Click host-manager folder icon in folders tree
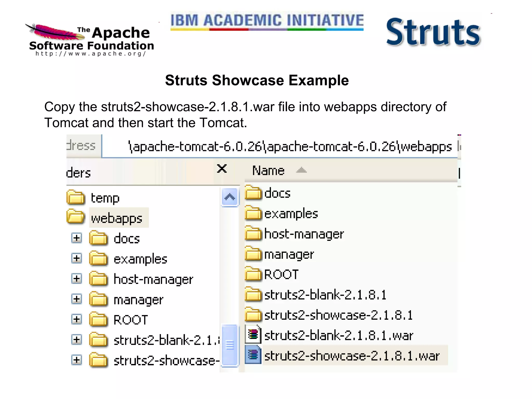 point(98,278)
